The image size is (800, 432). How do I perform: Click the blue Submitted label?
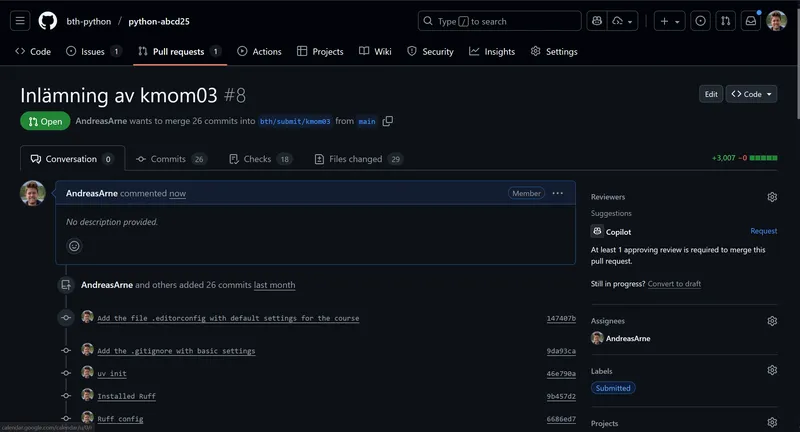click(612, 388)
